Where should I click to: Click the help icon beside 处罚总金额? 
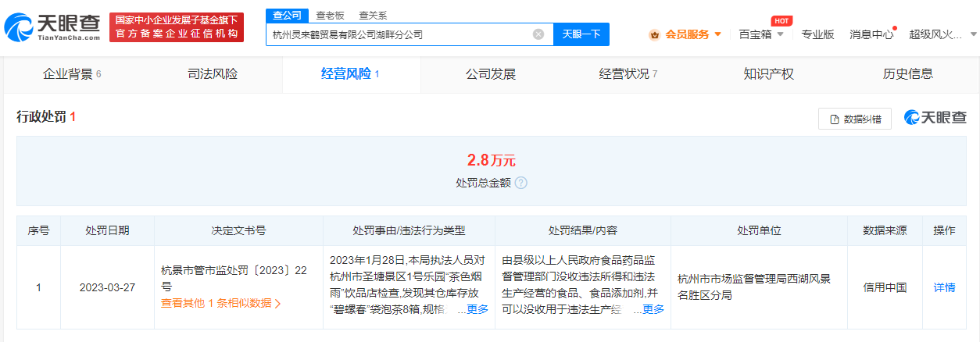click(x=521, y=183)
